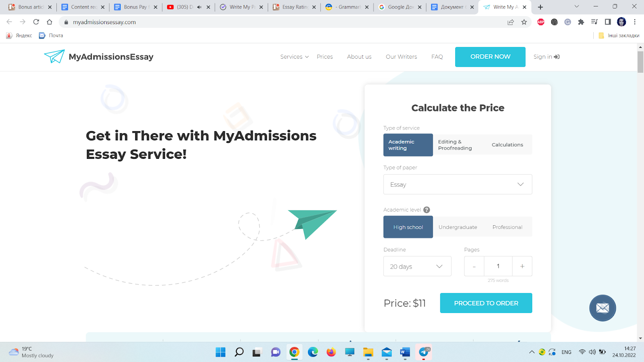This screenshot has height=362, width=644.
Task: Click the Academic level help question mark
Action: point(427,210)
